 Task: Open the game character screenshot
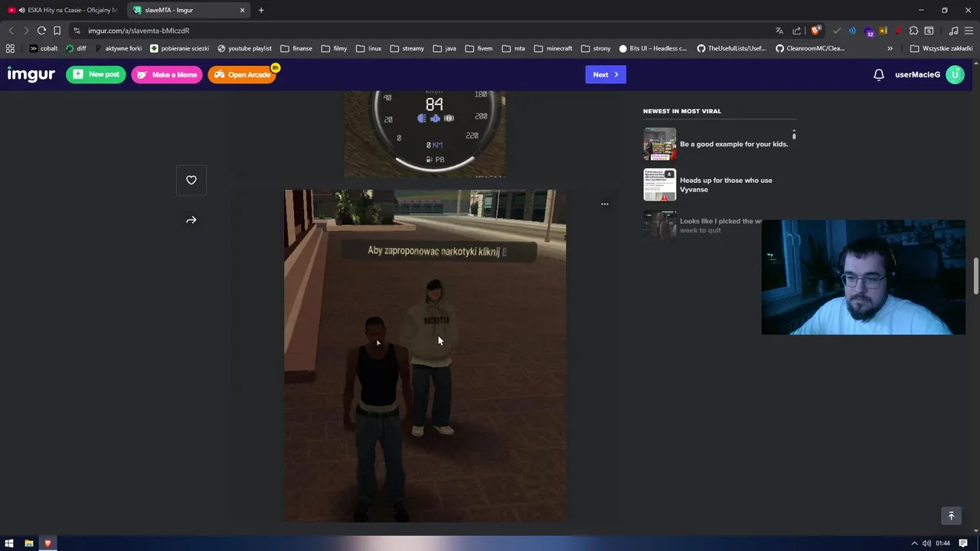click(x=426, y=356)
